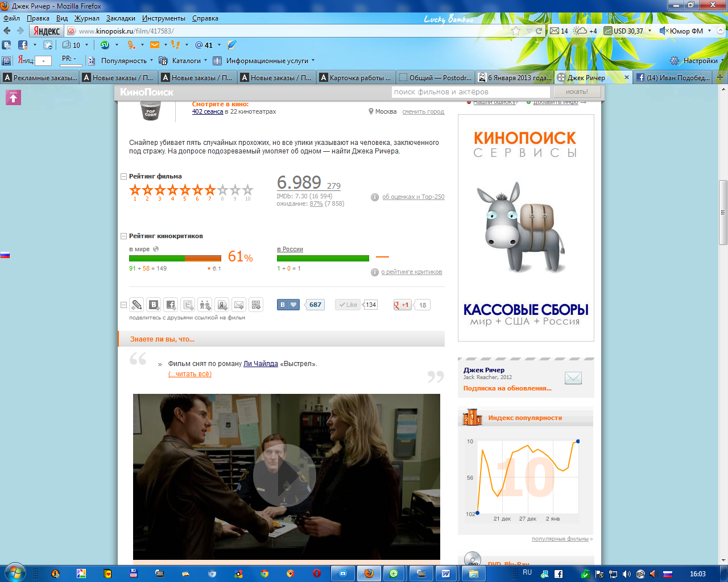Click the mail counter 14 icon
Viewport: 728px width, 582px height.
coord(559,31)
